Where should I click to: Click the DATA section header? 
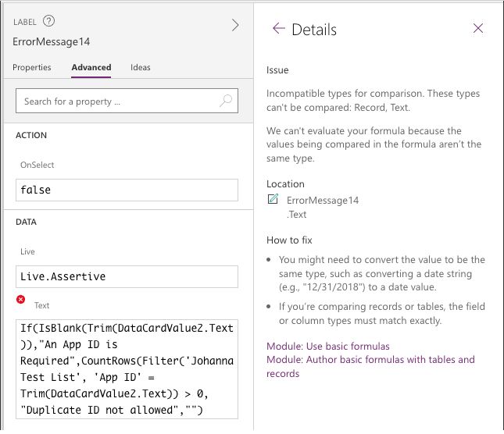click(27, 222)
